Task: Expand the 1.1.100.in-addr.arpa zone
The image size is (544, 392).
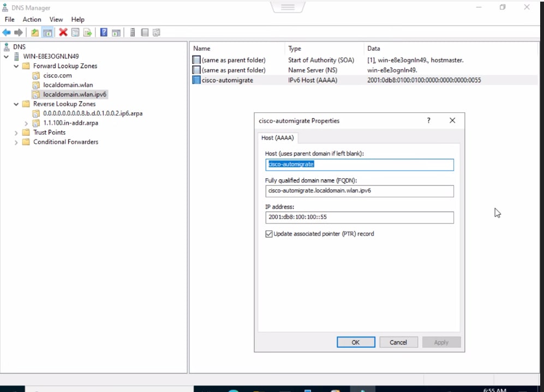Action: point(26,123)
